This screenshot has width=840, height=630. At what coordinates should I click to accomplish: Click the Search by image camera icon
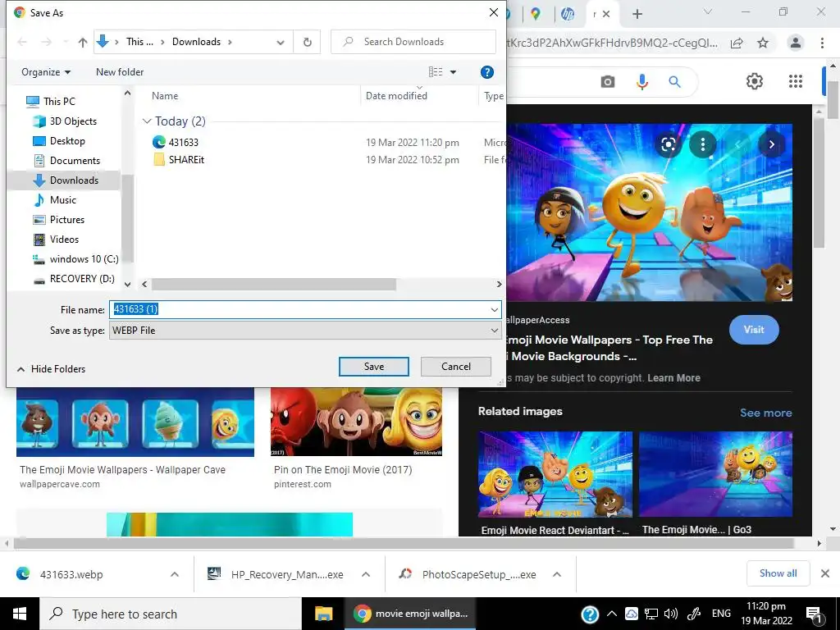coord(608,81)
